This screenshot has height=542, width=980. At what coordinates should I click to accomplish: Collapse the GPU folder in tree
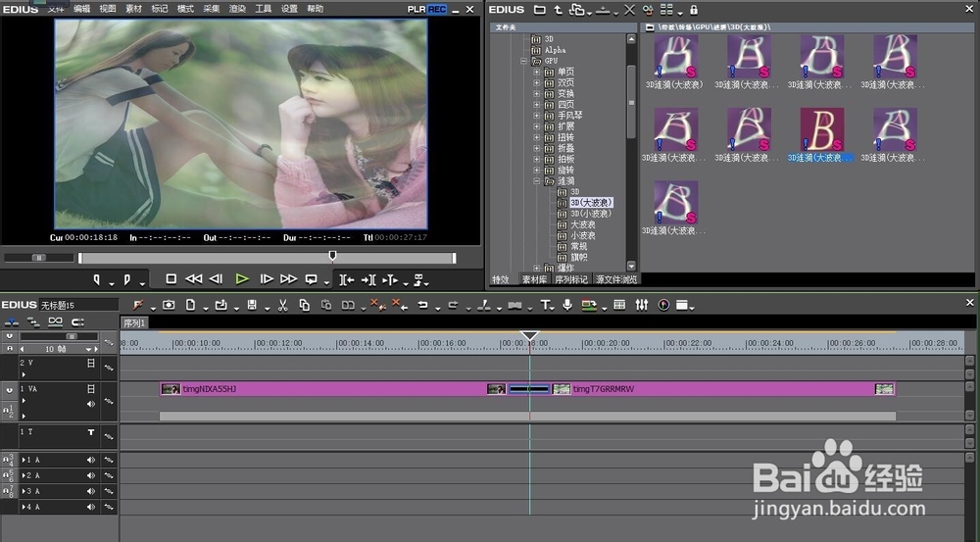(x=523, y=61)
